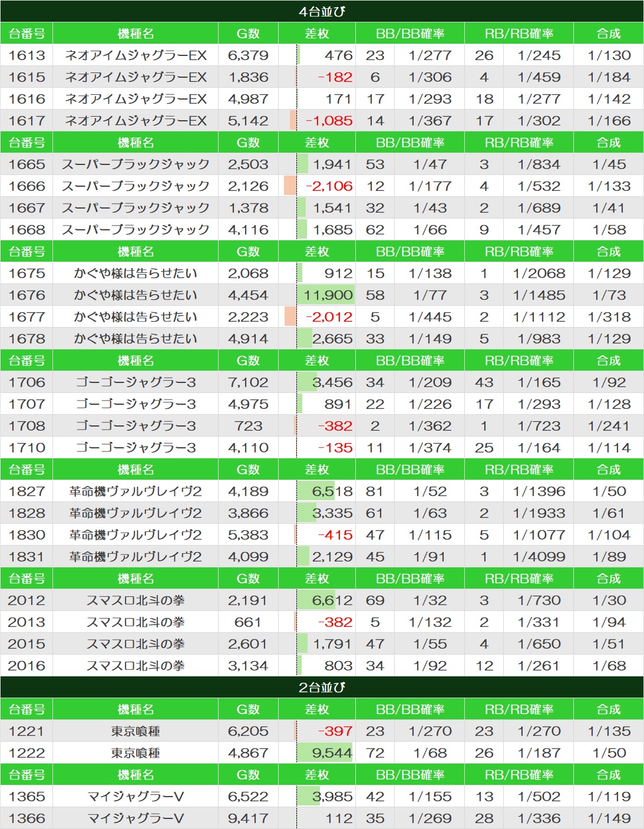This screenshot has width=644, height=829.
Task: Click combined rate 1/92
Action: 609,382
